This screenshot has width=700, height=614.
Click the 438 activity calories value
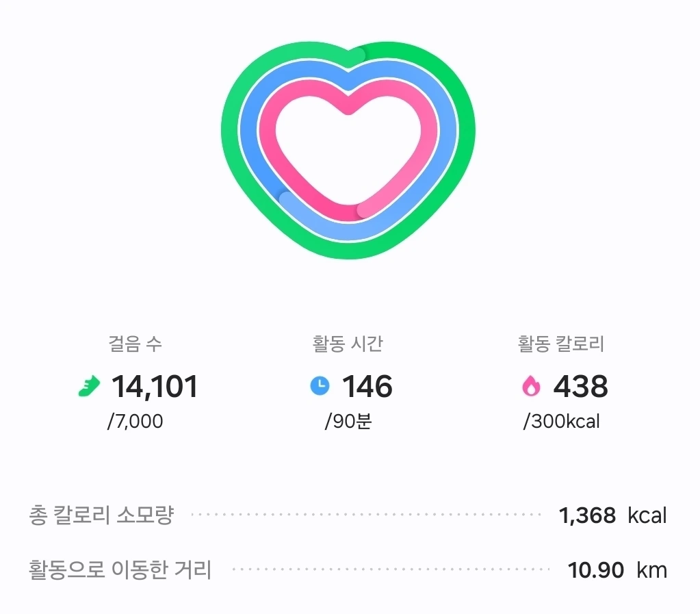pos(580,387)
